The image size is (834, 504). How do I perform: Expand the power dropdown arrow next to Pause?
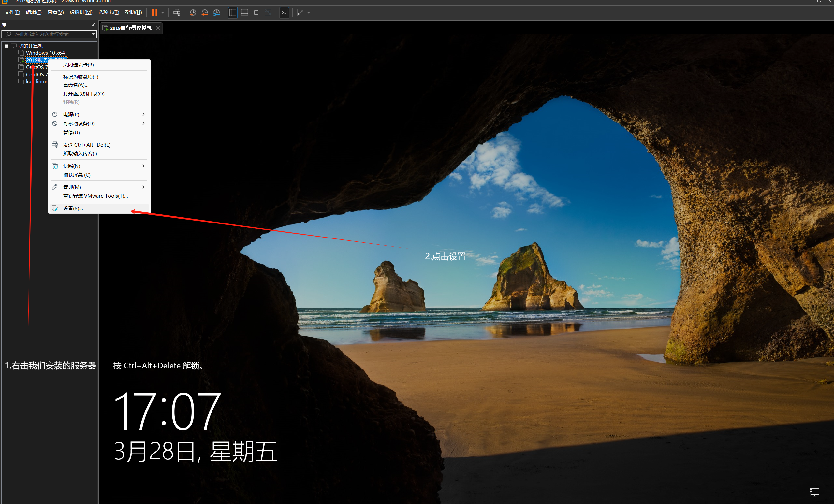(163, 13)
